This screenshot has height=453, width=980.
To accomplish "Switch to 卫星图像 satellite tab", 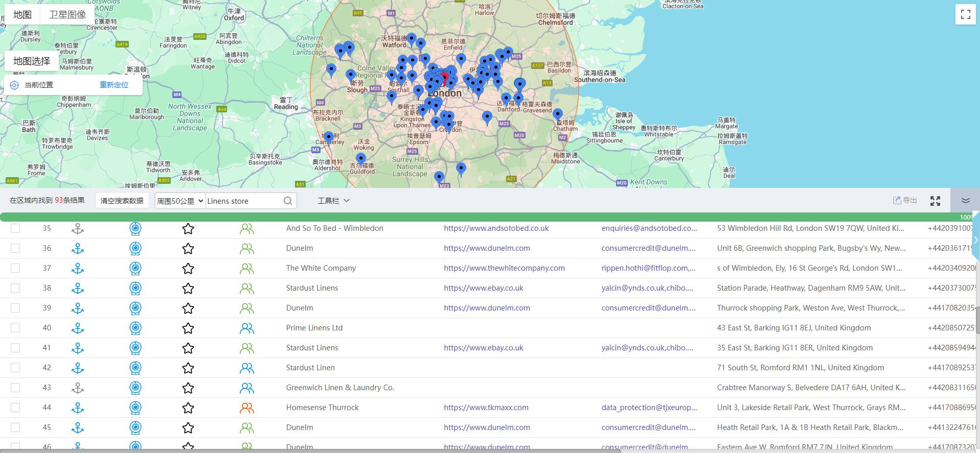I will tap(67, 15).
